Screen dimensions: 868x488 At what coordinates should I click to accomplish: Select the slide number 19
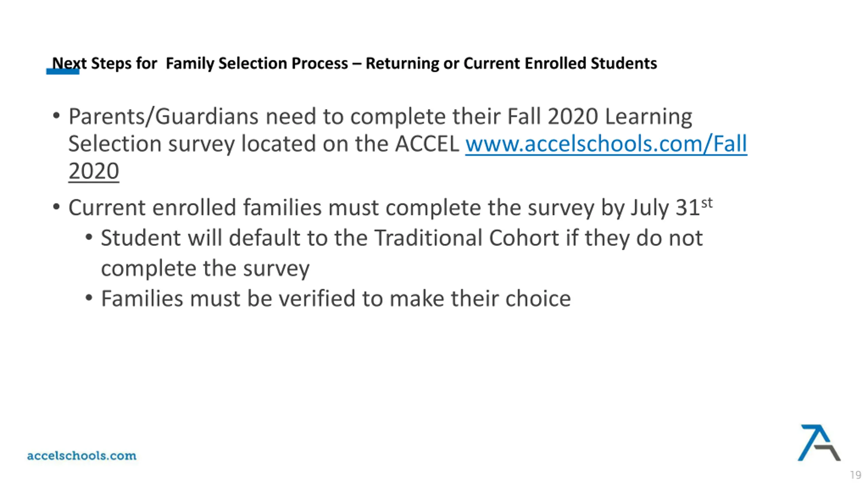pyautogui.click(x=855, y=475)
